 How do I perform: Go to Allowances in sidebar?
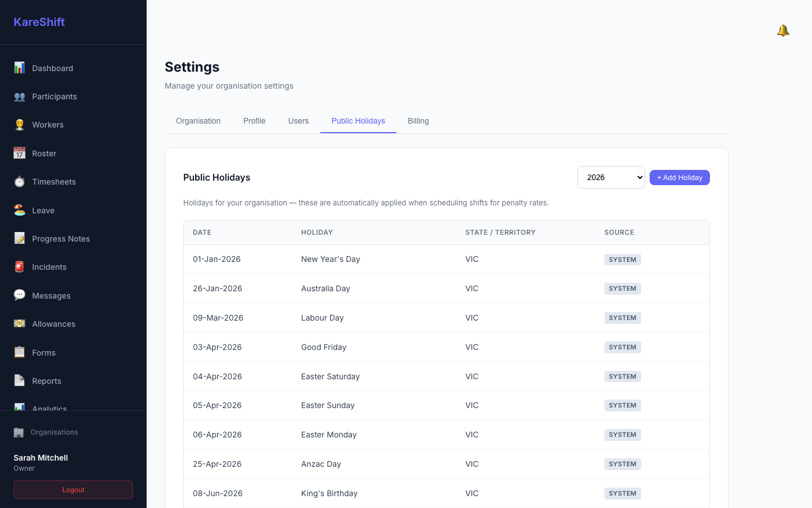pos(73,324)
